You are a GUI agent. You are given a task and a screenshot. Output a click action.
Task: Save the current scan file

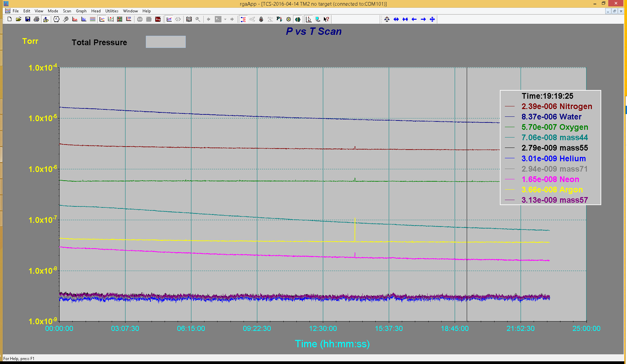point(28,19)
